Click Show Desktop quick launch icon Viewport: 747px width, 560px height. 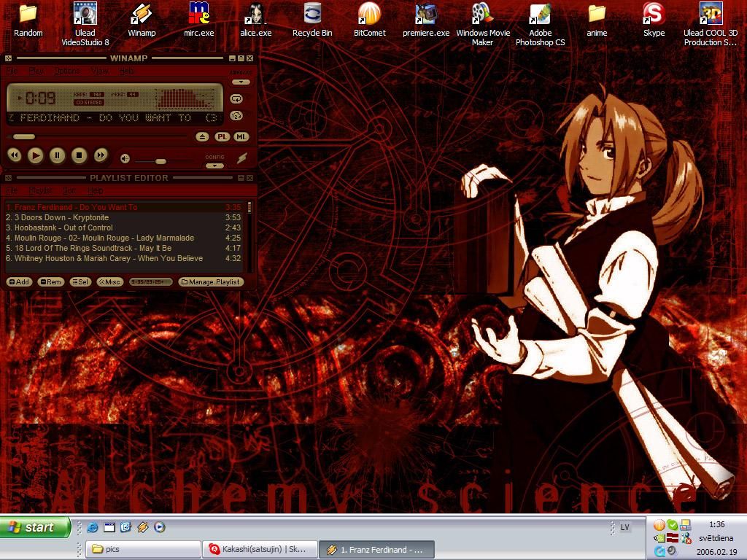109,527
